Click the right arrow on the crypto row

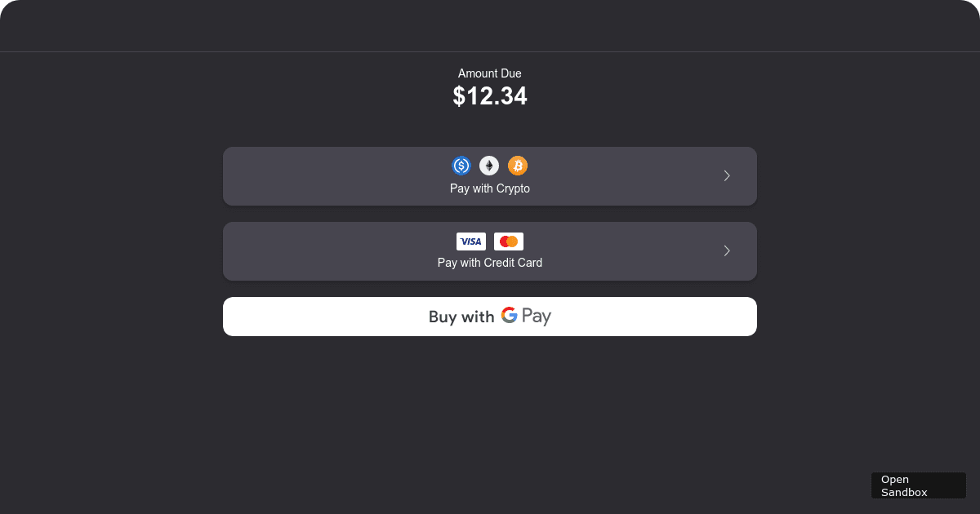point(726,175)
